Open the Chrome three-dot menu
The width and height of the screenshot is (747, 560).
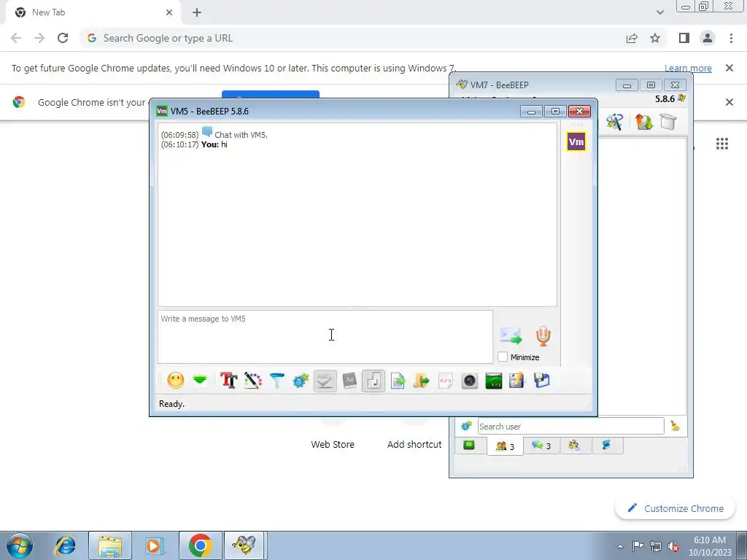(x=731, y=38)
